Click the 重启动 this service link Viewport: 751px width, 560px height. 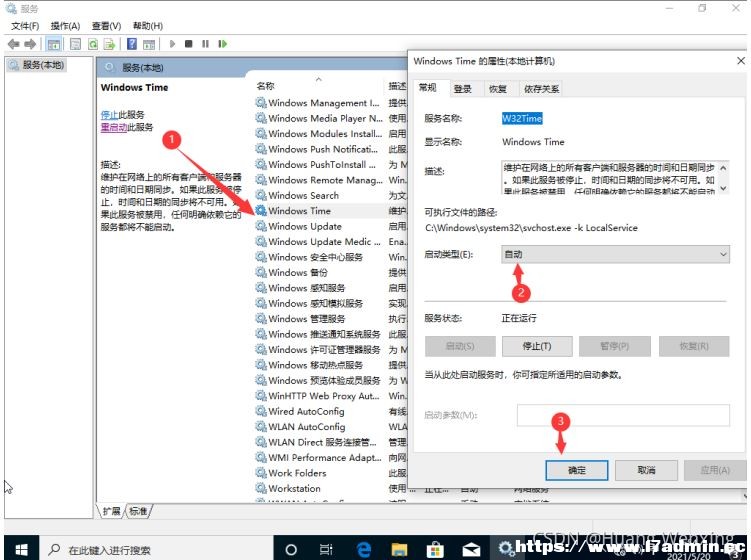click(114, 127)
